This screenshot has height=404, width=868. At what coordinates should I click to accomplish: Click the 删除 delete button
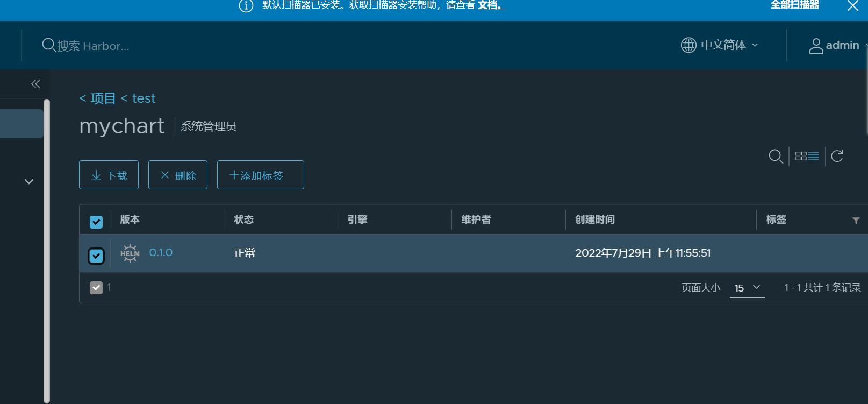[x=178, y=175]
